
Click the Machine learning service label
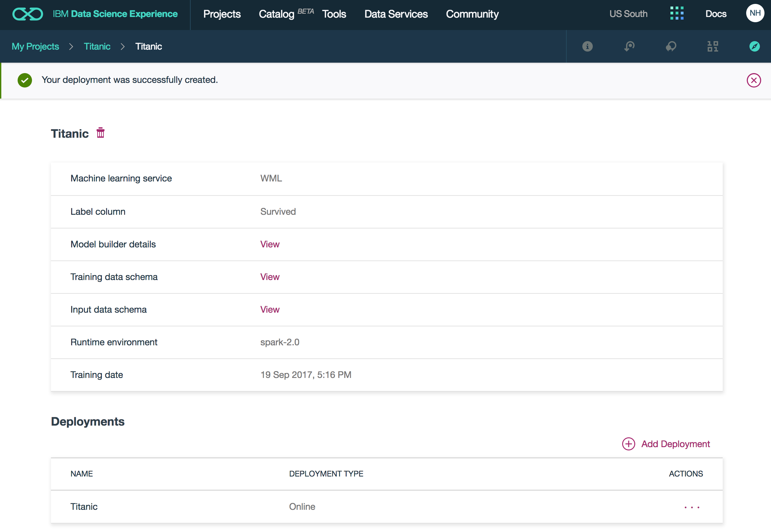121,178
